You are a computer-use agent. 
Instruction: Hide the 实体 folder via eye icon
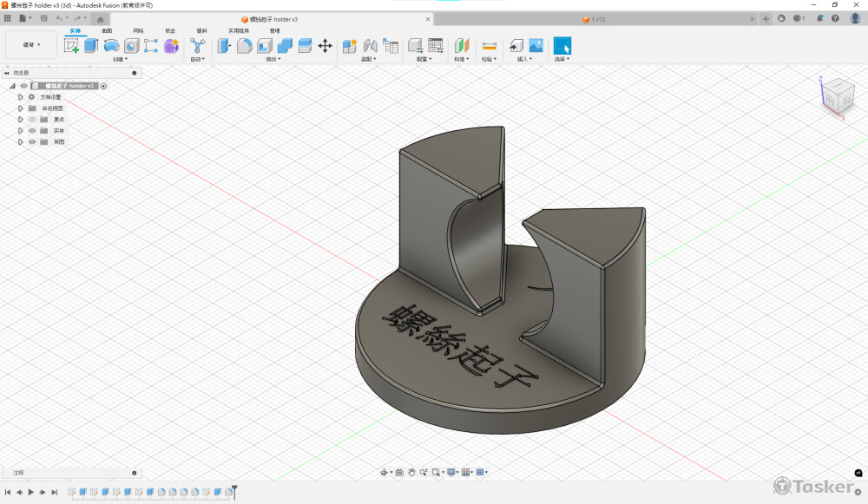click(32, 131)
